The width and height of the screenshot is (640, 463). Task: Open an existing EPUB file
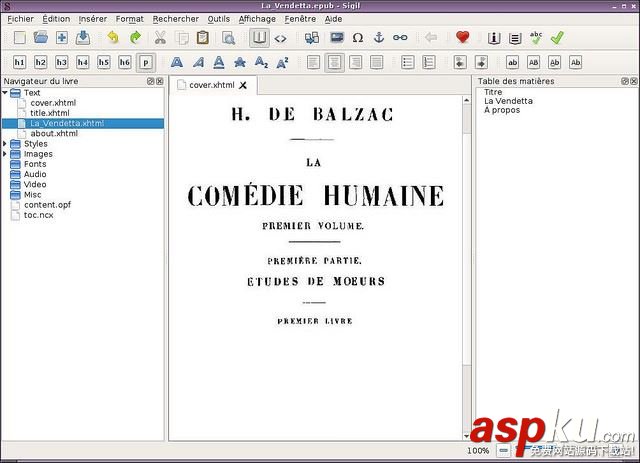point(40,38)
